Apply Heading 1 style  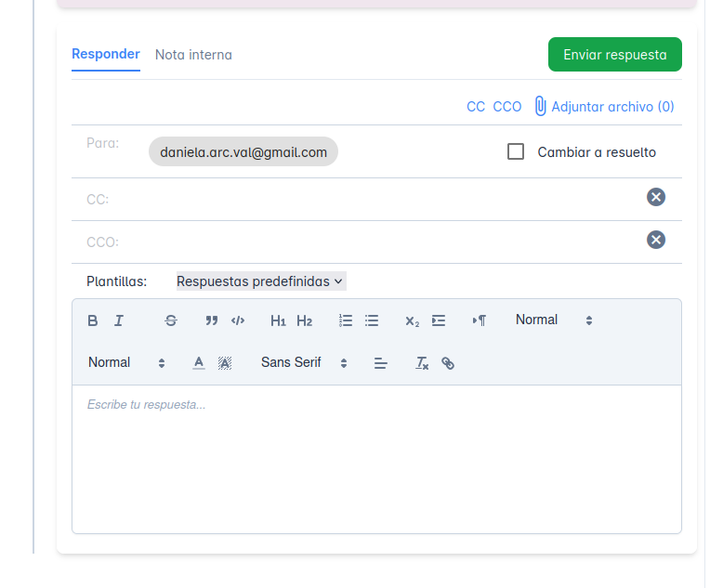[x=278, y=320]
